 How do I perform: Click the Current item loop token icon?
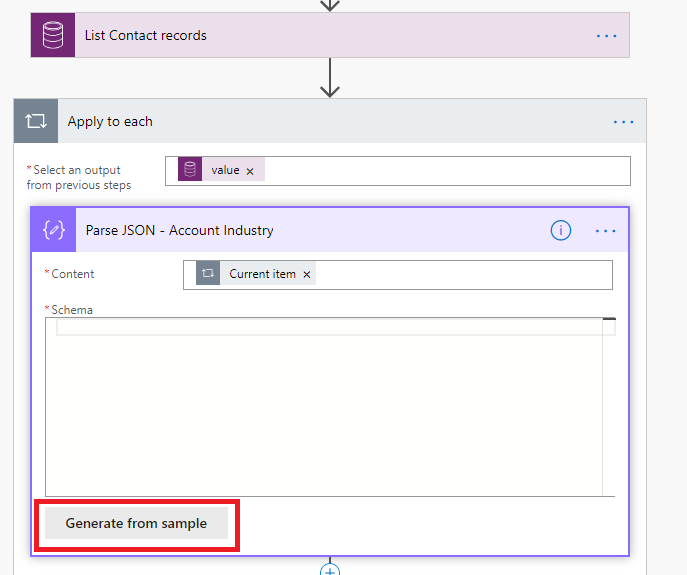(x=208, y=273)
